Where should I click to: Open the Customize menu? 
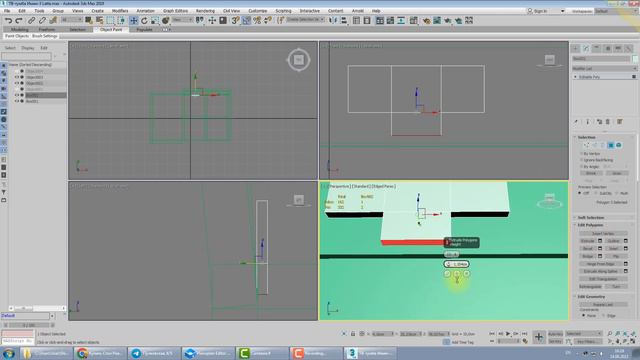258,11
